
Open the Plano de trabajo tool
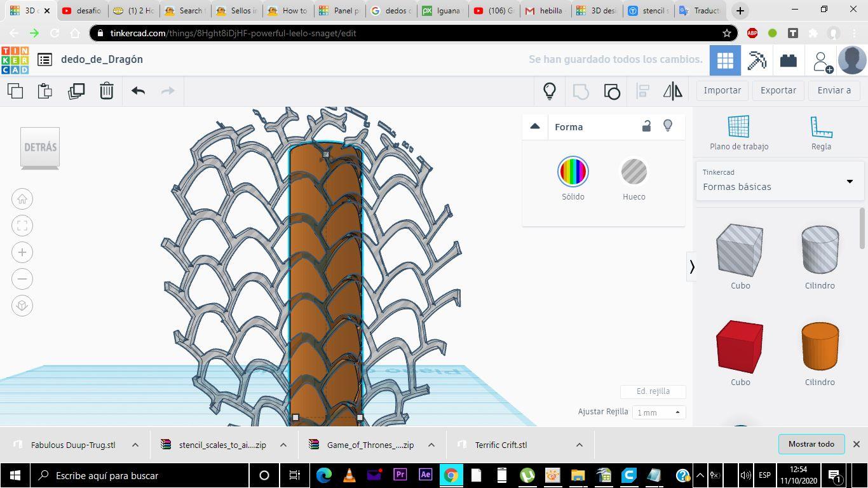(x=738, y=133)
